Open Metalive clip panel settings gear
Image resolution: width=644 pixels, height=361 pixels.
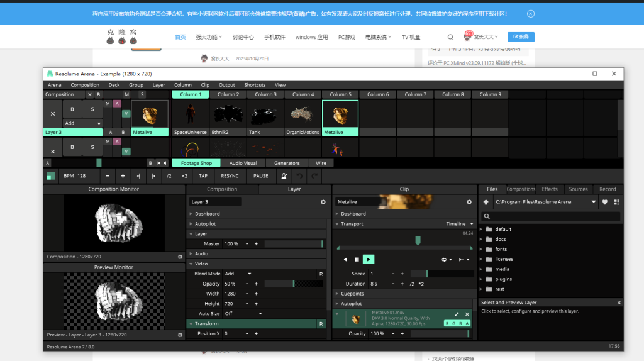pyautogui.click(x=469, y=202)
